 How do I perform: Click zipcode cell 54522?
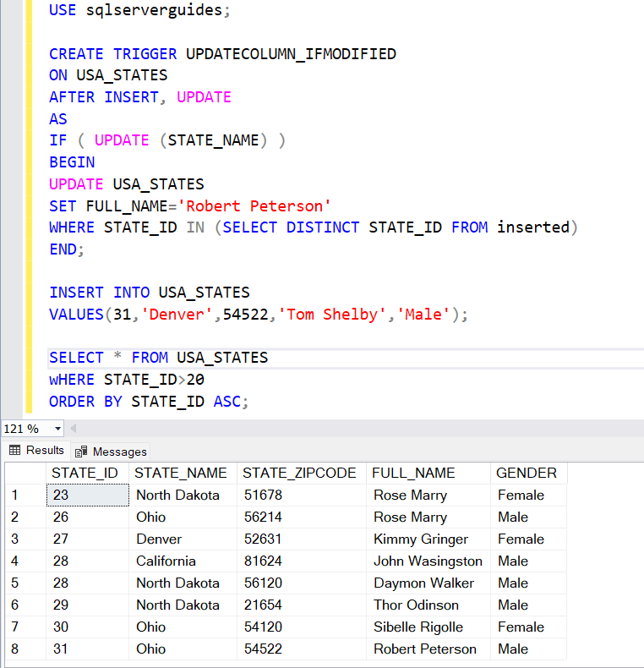[x=302, y=649]
